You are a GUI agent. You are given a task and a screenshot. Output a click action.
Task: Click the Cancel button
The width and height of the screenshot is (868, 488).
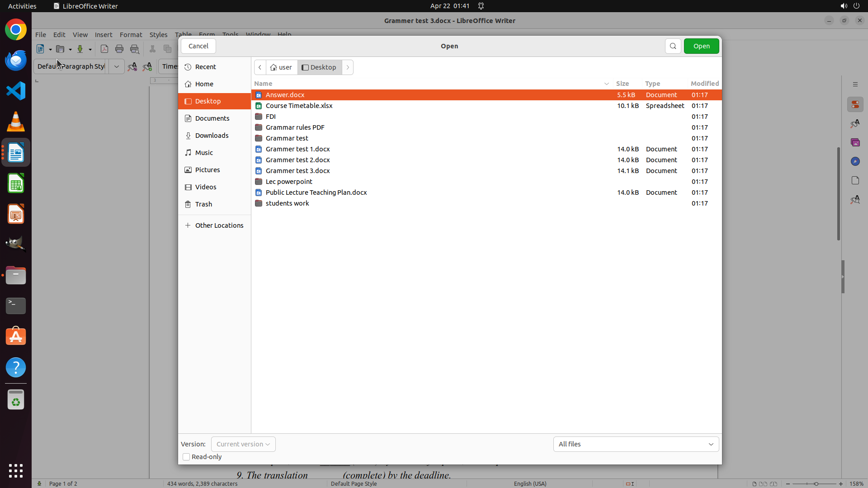click(x=198, y=46)
